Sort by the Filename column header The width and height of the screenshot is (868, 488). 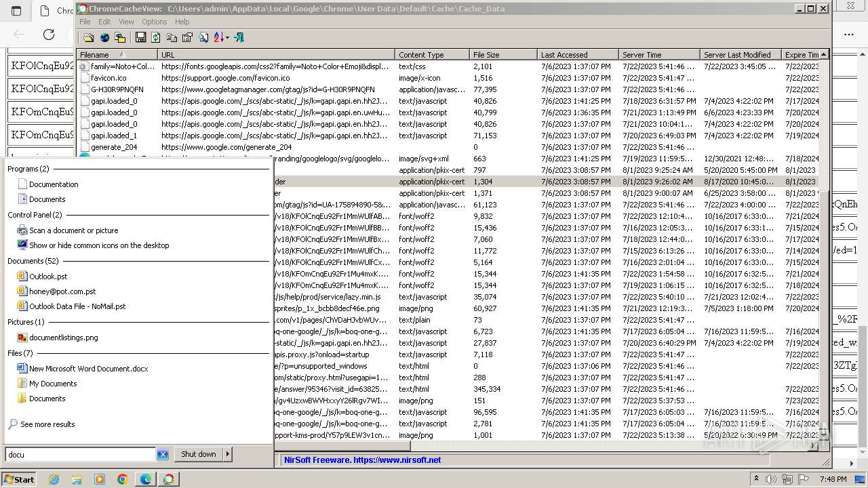117,55
